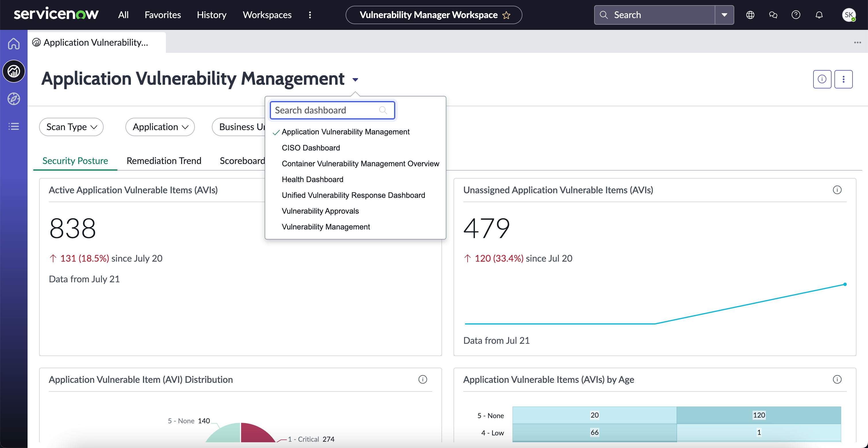Focus the global Search field

(654, 15)
